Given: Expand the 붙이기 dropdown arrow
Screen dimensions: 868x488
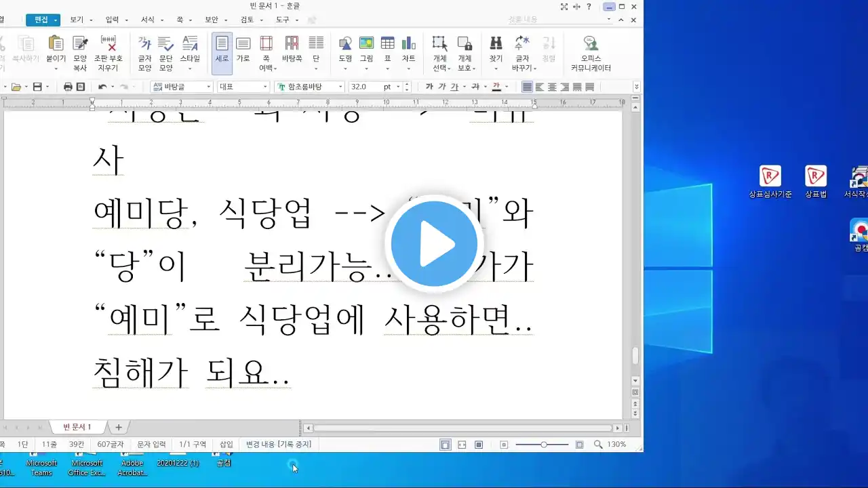Looking at the screenshot, I should tap(56, 68).
